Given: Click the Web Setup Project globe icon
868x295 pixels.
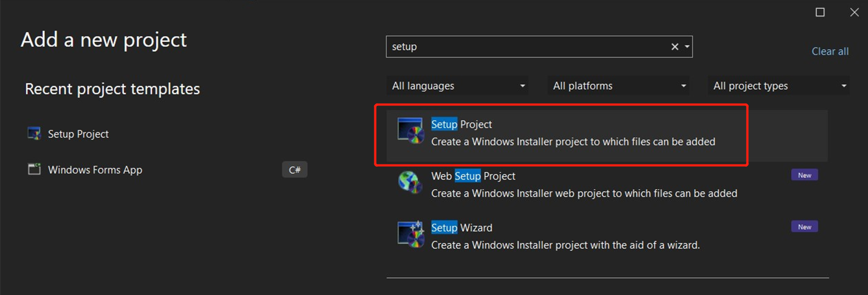Looking at the screenshot, I should click(411, 182).
